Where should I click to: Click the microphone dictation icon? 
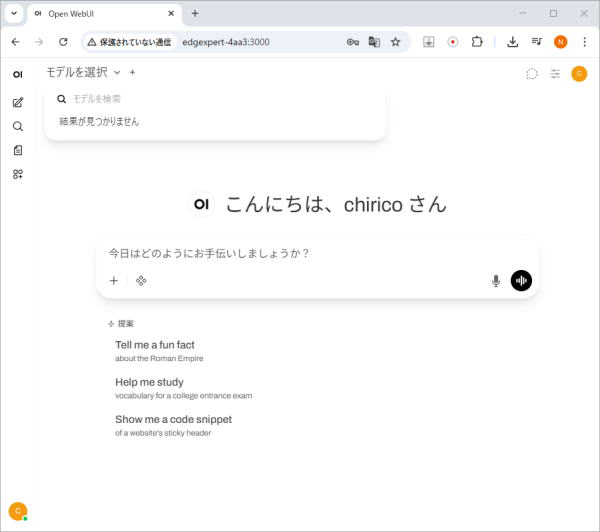495,281
